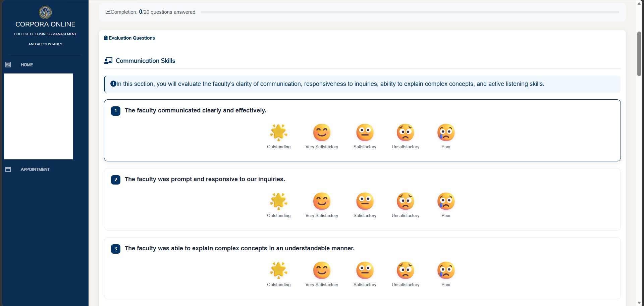
Task: Click the completion chart icon
Action: click(108, 12)
